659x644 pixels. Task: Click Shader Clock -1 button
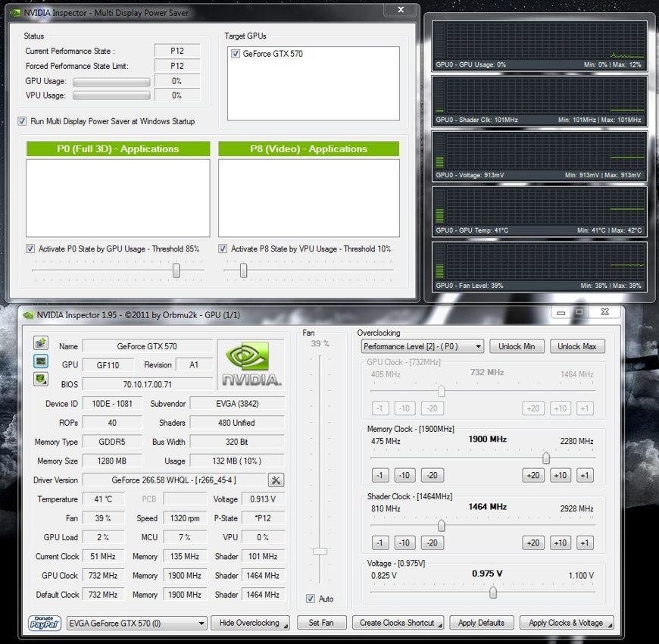click(380, 542)
